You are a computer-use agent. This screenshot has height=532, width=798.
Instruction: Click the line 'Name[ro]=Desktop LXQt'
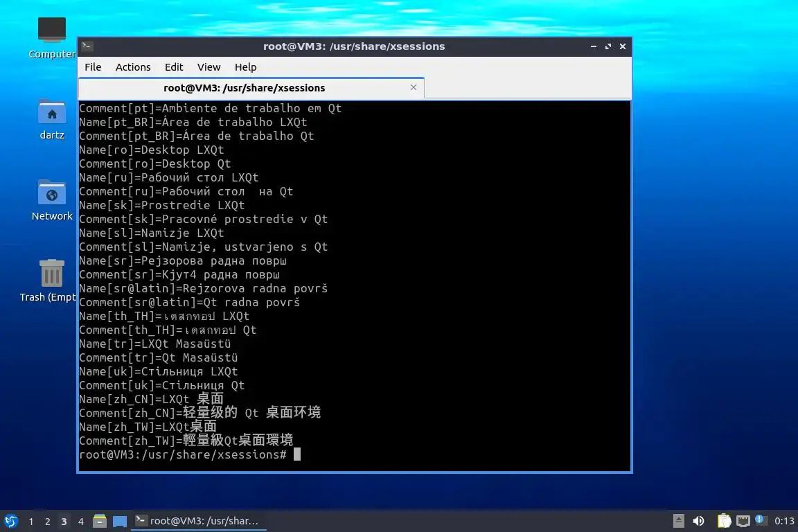[x=152, y=150]
